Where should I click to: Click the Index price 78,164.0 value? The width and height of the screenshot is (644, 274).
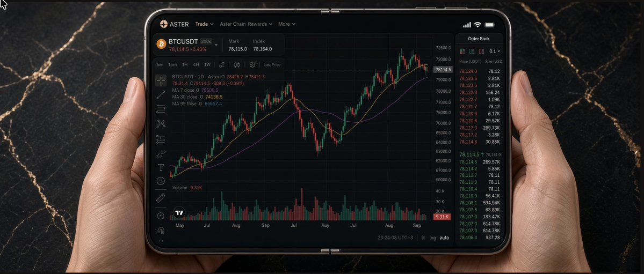click(262, 49)
